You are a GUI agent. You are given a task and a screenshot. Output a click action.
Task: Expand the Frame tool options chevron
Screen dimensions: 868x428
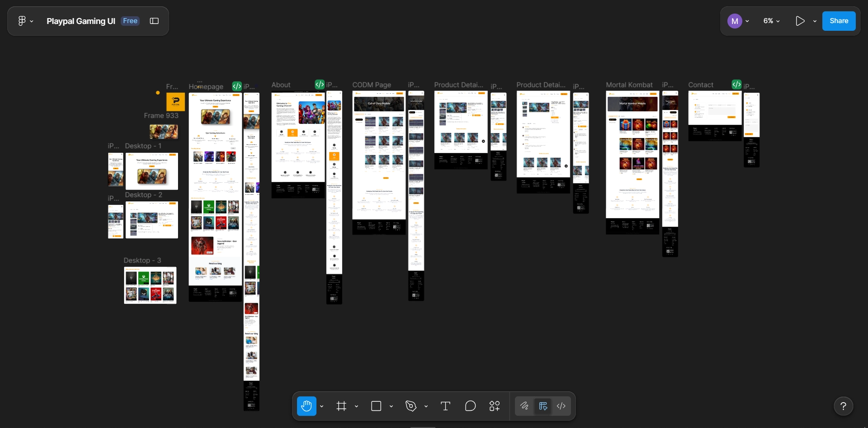pos(356,406)
